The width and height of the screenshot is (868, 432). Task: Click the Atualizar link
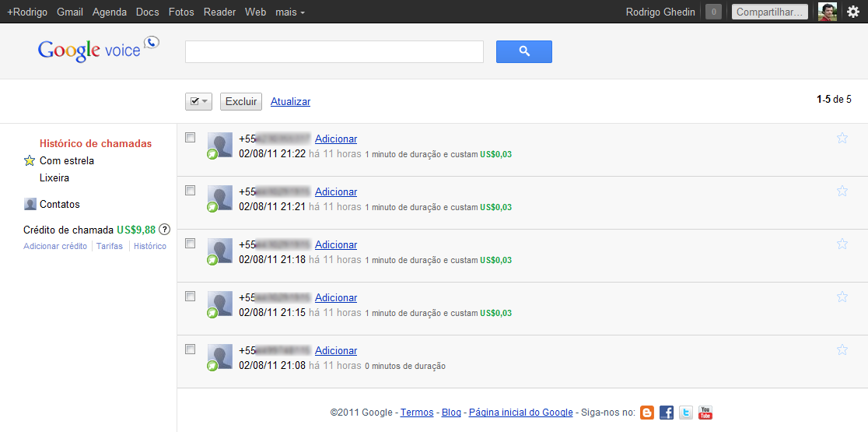[x=290, y=102]
